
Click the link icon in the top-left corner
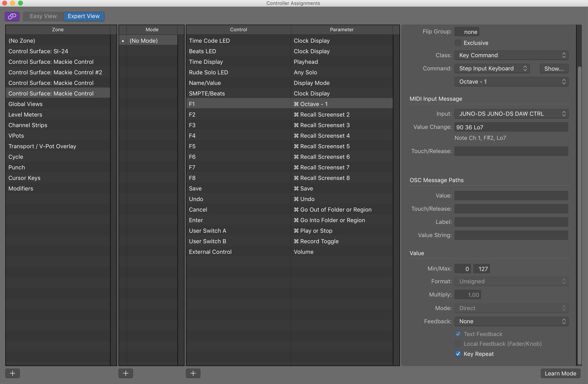[x=12, y=16]
